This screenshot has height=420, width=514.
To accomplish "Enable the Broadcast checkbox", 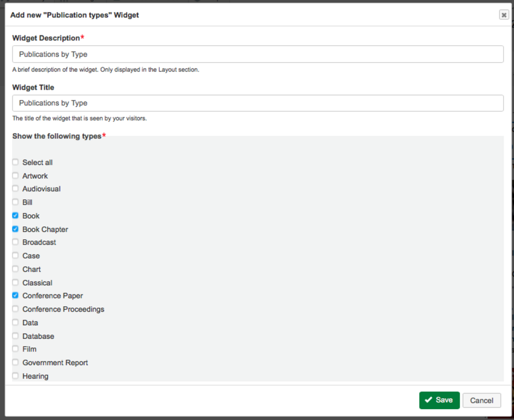I will (15, 242).
